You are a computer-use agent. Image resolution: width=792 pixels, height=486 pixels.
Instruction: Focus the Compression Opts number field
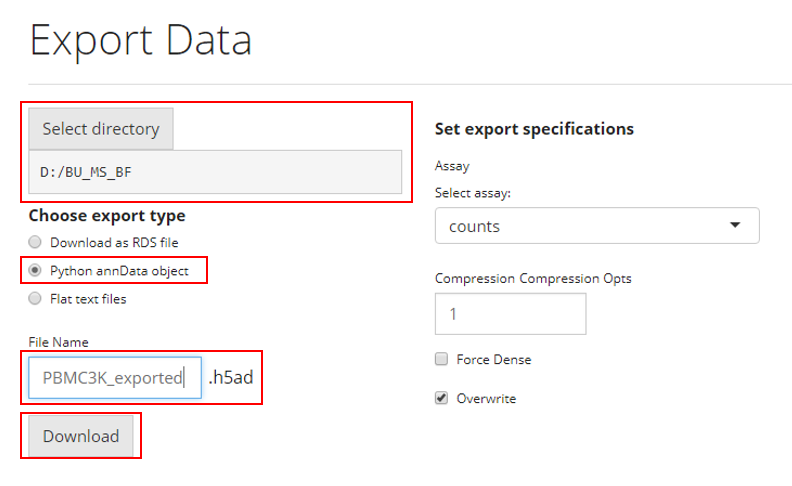tap(510, 314)
